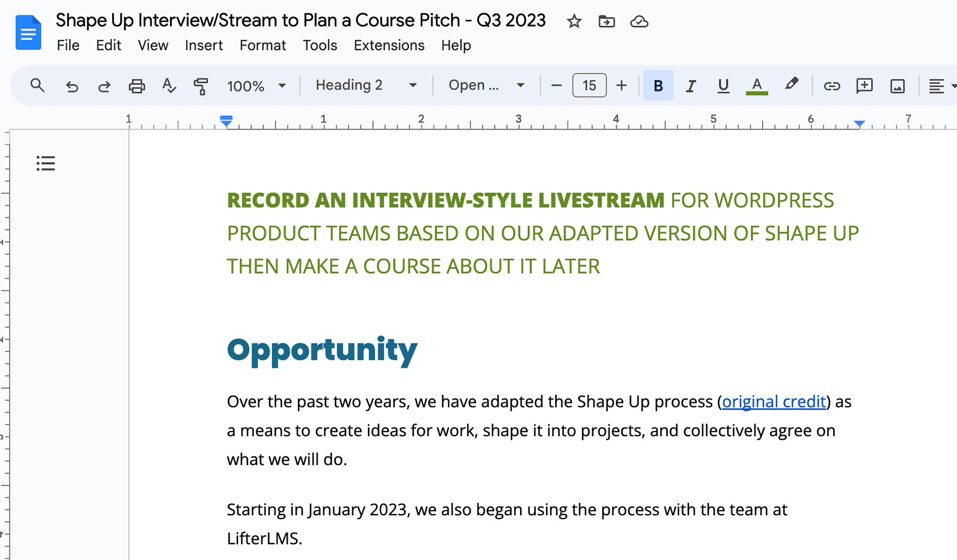Image resolution: width=957 pixels, height=560 pixels.
Task: Open the File menu
Action: pos(68,45)
